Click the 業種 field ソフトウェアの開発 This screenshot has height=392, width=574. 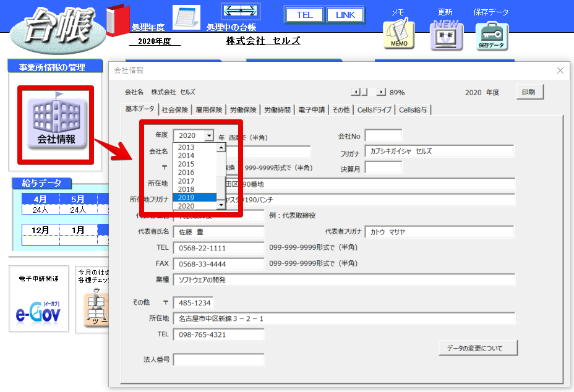coord(344,279)
